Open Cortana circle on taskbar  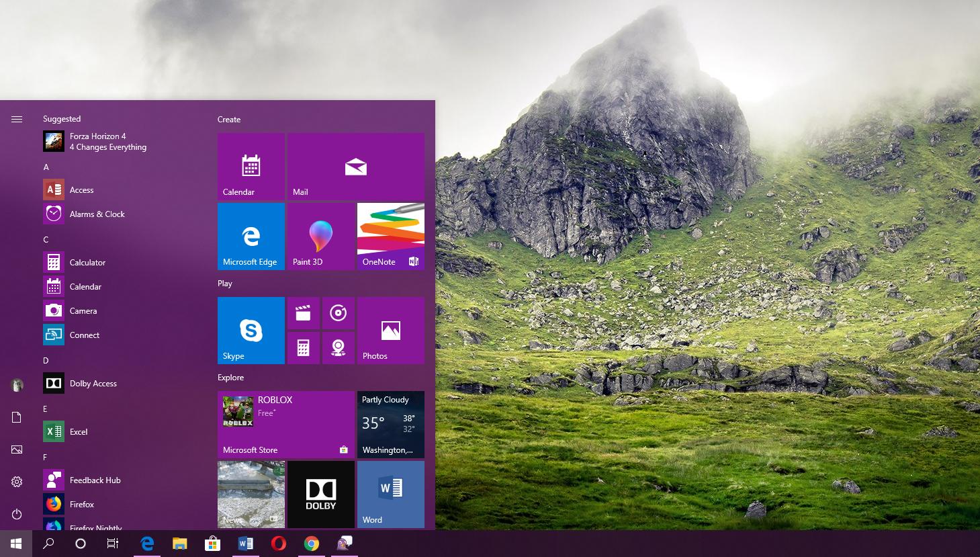tap(81, 544)
